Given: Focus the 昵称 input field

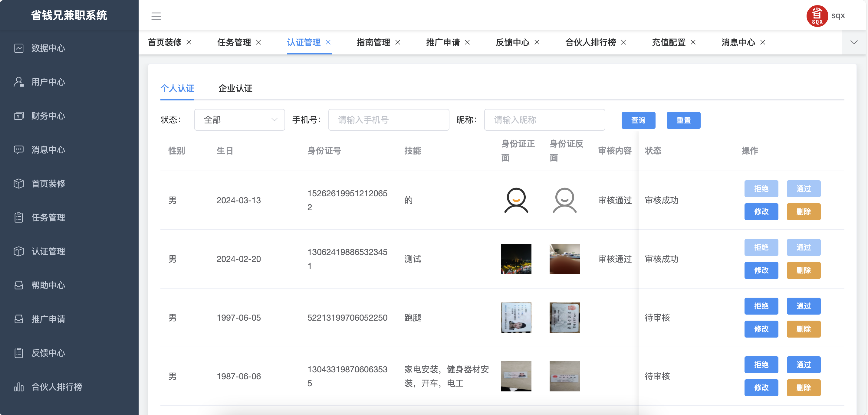Looking at the screenshot, I should pyautogui.click(x=544, y=119).
